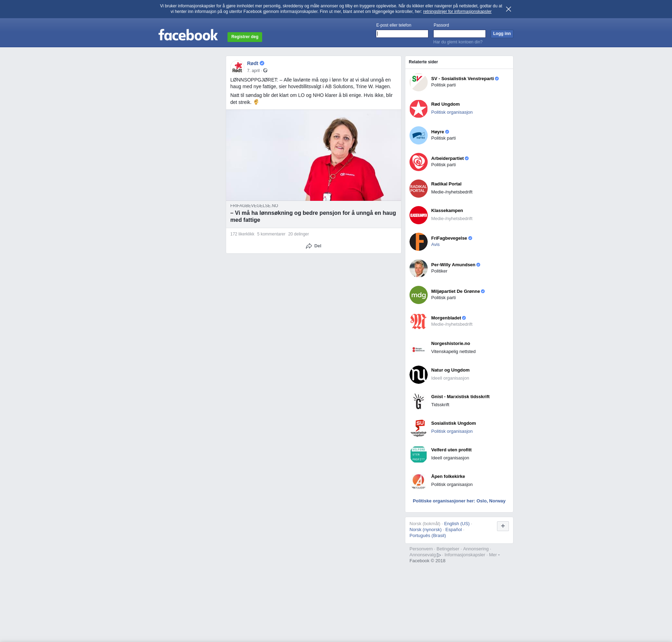Open Natur og Ungdom name link
Image resolution: width=672 pixels, height=642 pixels.
(450, 370)
